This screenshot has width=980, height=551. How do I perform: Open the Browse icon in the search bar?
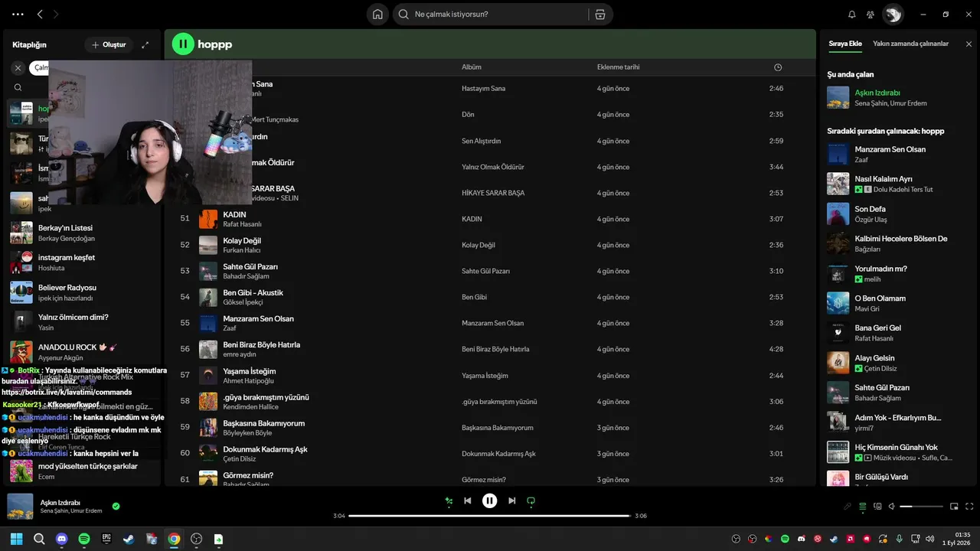599,14
